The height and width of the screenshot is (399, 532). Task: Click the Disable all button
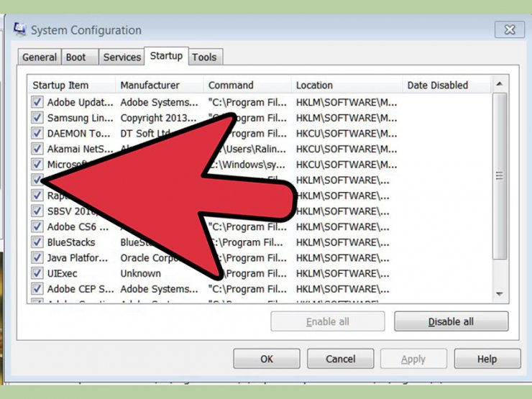coord(451,321)
